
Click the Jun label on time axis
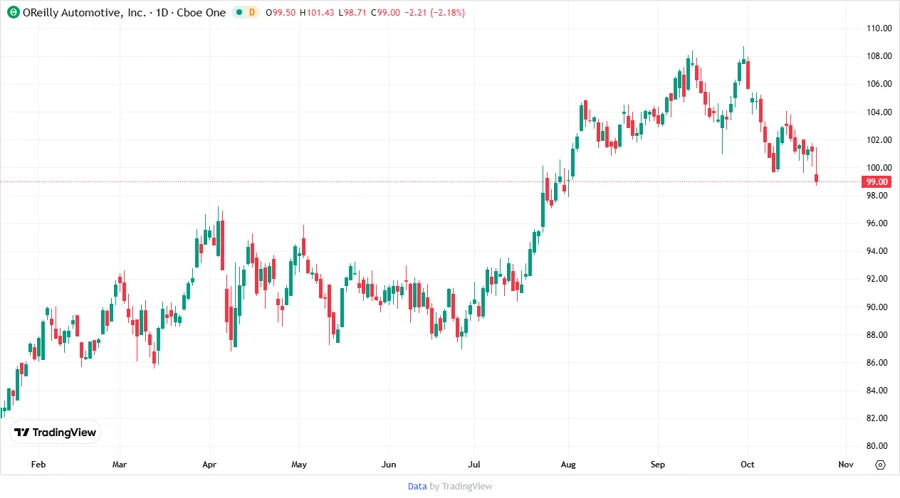pyautogui.click(x=389, y=464)
